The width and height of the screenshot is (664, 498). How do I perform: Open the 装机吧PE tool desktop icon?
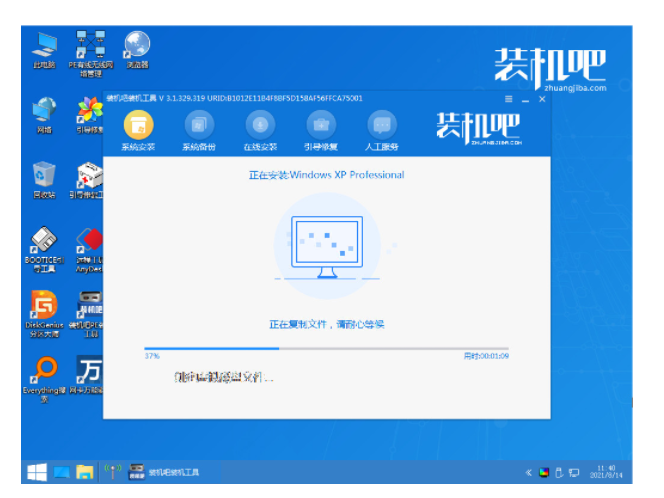(x=87, y=314)
